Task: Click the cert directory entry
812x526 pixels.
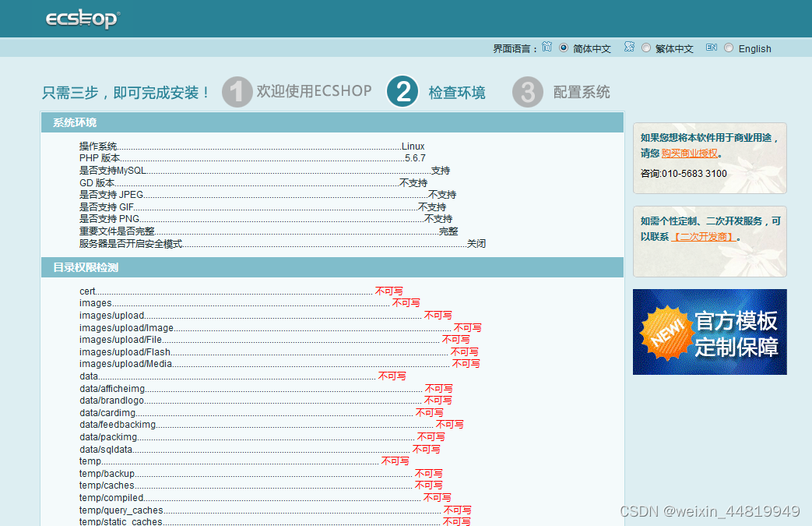Action: coord(241,291)
